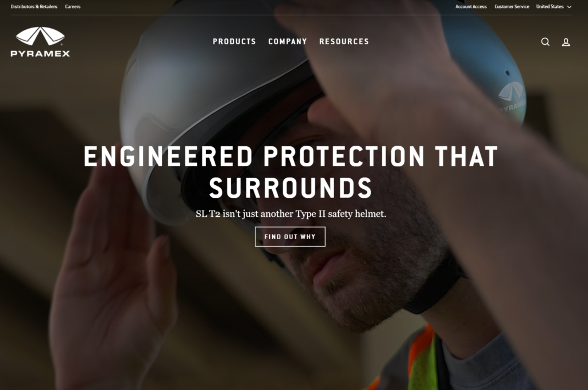
Task: Click the user account profile icon
Action: (x=566, y=42)
